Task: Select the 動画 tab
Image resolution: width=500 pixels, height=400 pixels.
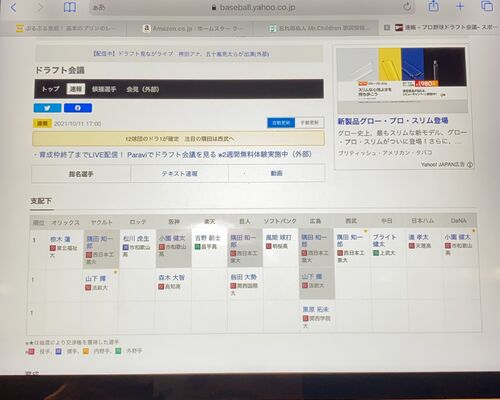Action: 277,173
